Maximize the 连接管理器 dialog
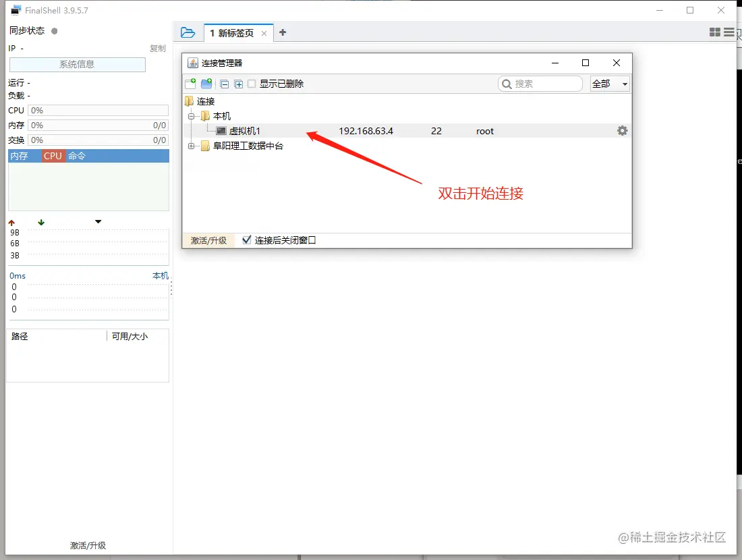The image size is (742, 560). (586, 63)
